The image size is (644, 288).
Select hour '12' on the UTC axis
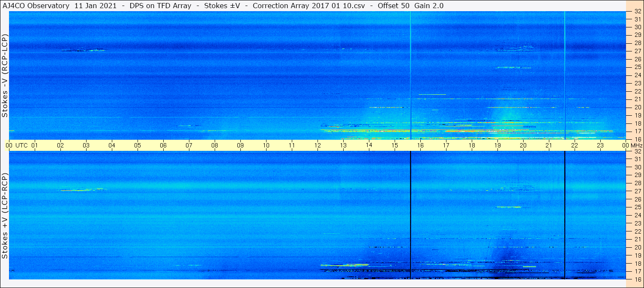tap(318, 145)
